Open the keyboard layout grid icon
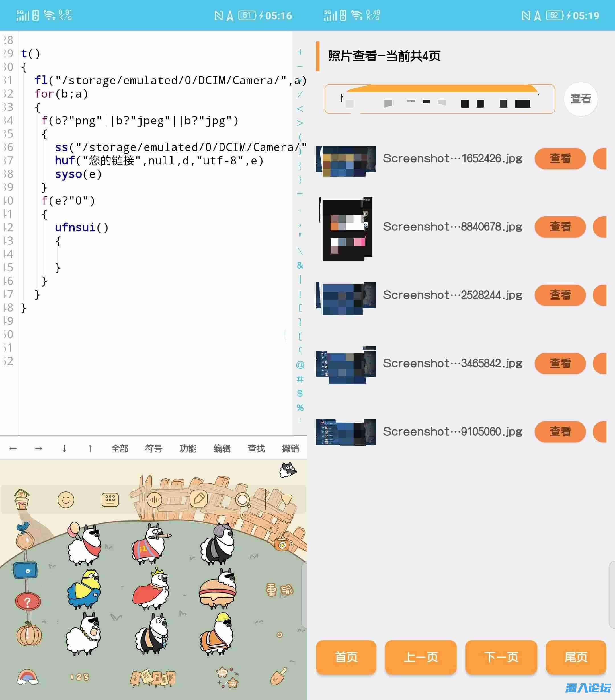 pyautogui.click(x=110, y=500)
